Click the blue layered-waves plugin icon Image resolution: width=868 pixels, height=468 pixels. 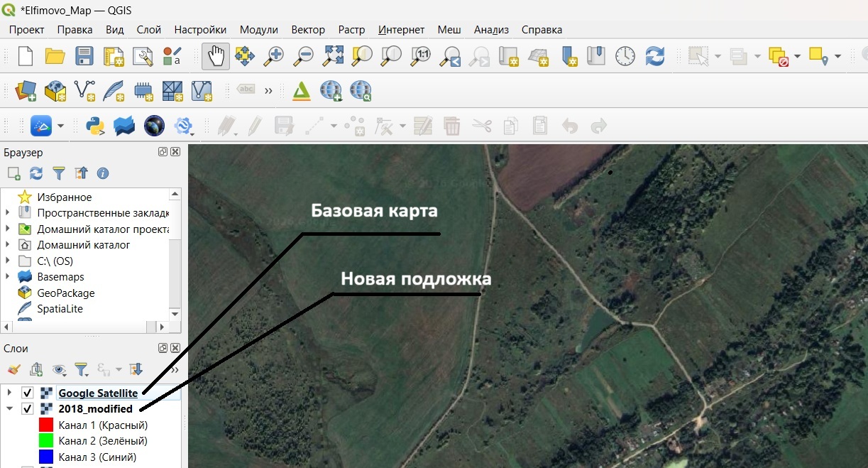(x=124, y=126)
